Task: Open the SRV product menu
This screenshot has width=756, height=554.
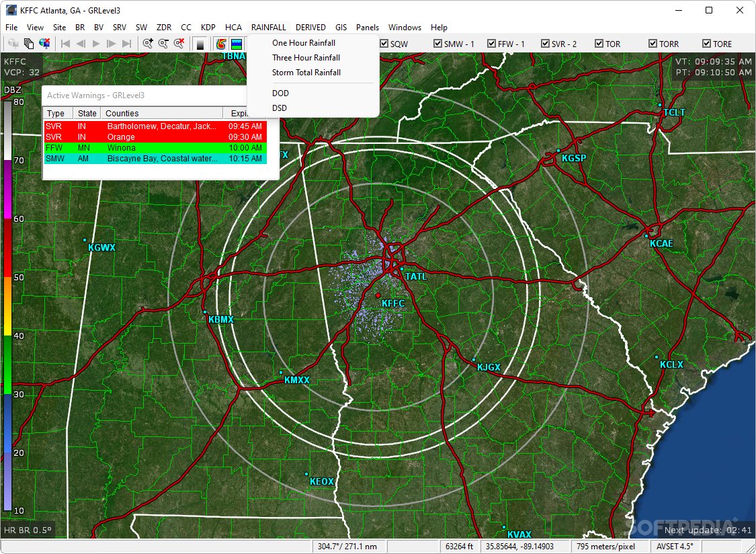Action: coord(120,28)
